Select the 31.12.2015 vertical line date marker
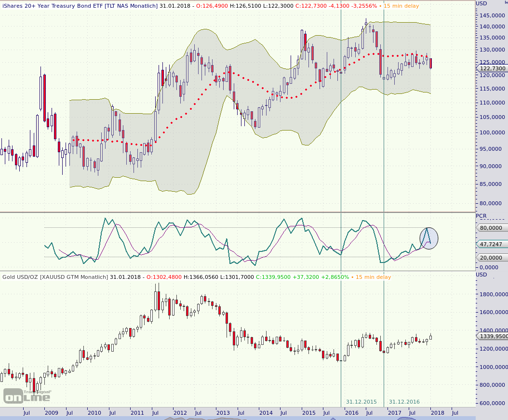This screenshot has width=508, height=420. [x=361, y=402]
